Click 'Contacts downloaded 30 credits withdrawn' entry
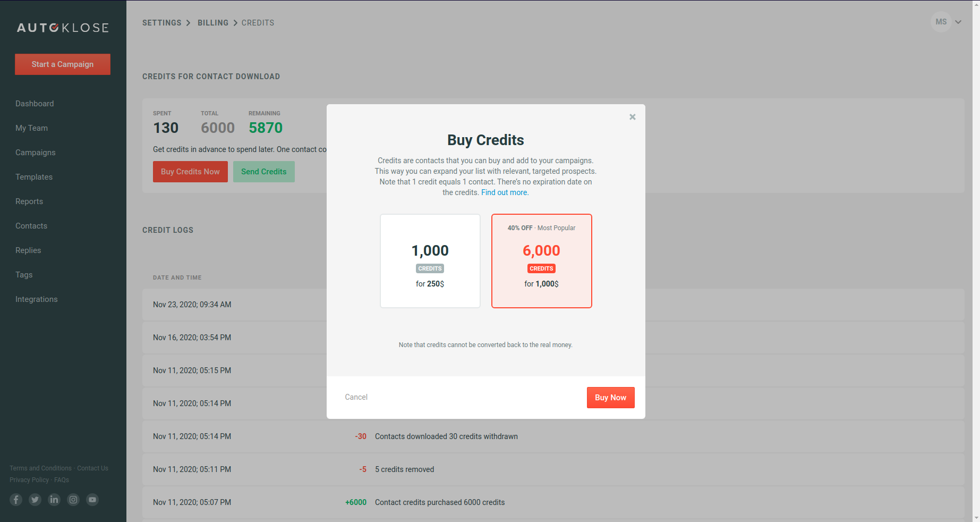 (x=446, y=436)
